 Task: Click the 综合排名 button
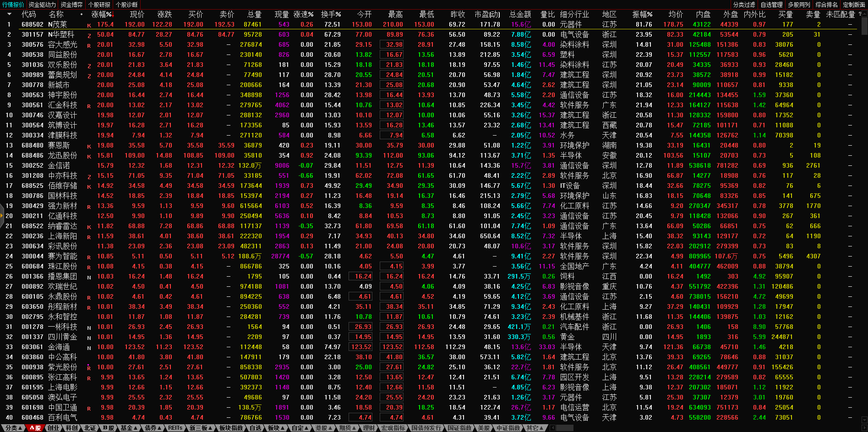pos(826,5)
